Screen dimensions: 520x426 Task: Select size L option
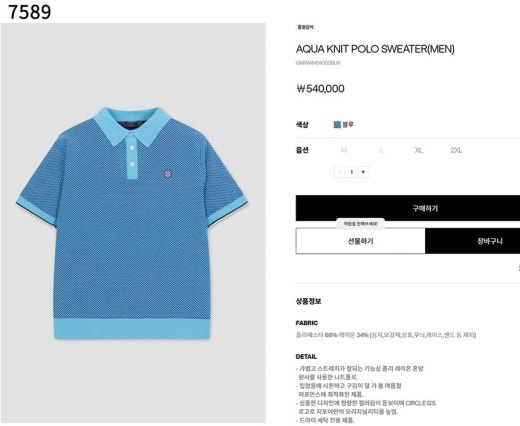(381, 150)
